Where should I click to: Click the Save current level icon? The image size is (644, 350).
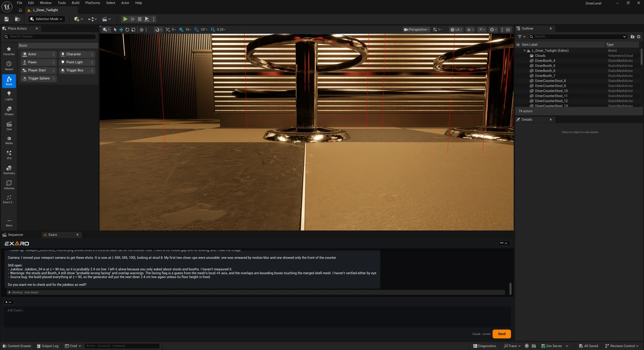(x=6, y=19)
